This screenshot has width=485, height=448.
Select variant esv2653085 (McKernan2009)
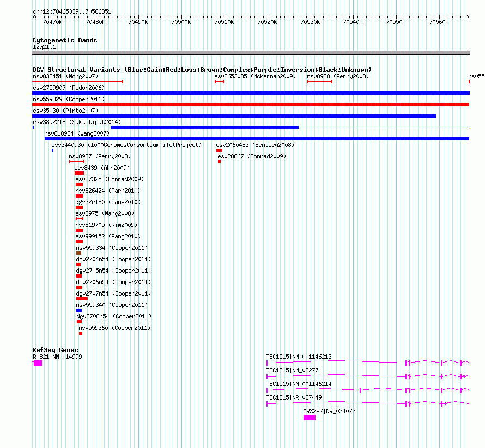(x=255, y=76)
